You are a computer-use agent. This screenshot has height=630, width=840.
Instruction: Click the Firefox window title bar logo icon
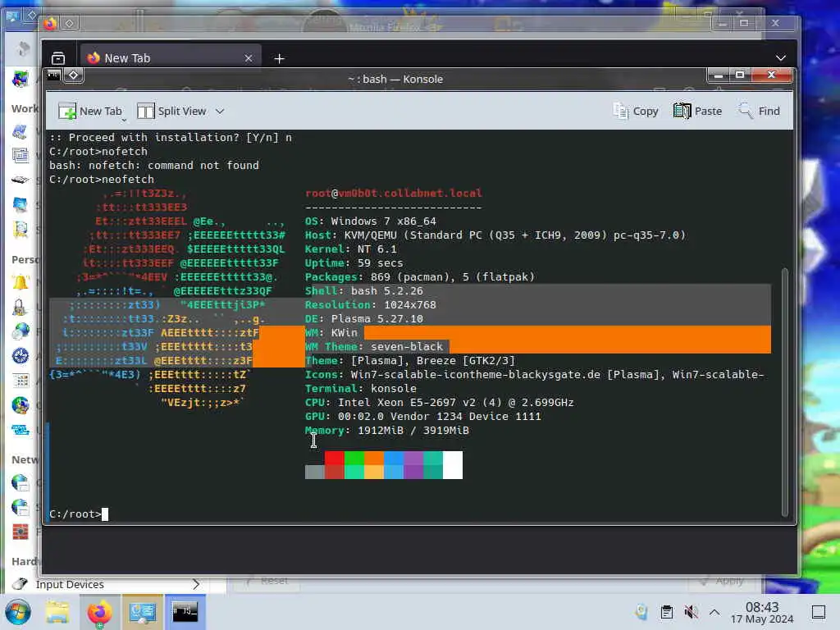point(50,24)
